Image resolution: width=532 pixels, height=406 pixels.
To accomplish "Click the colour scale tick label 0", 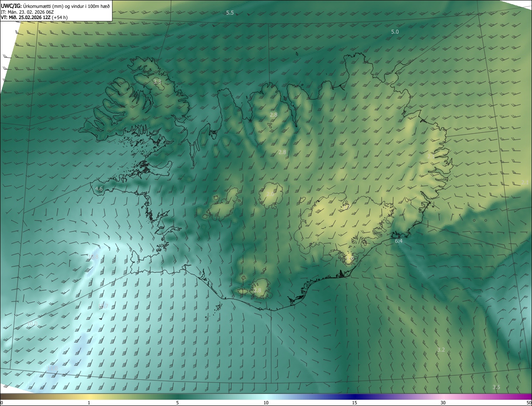I will tap(2, 403).
